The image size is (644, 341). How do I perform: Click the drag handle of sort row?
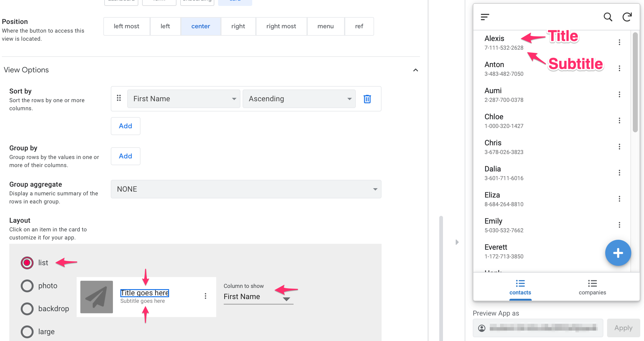(x=119, y=98)
